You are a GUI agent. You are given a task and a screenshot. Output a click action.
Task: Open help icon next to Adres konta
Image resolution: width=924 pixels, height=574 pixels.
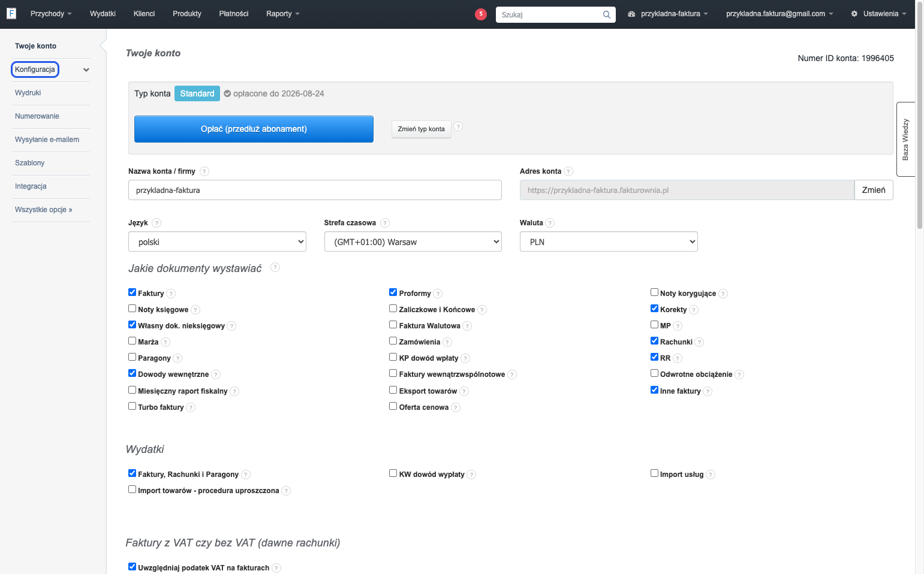(568, 171)
